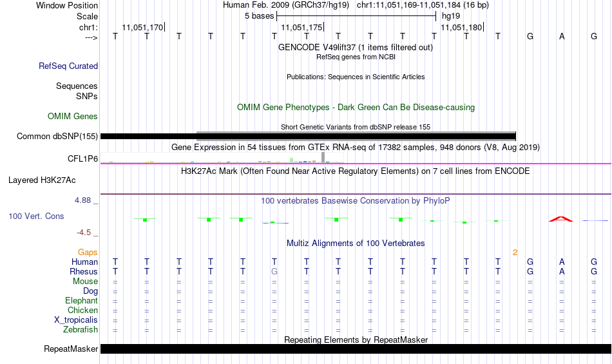Click the orange gap count 2
This screenshot has width=612, height=364.
(515, 253)
